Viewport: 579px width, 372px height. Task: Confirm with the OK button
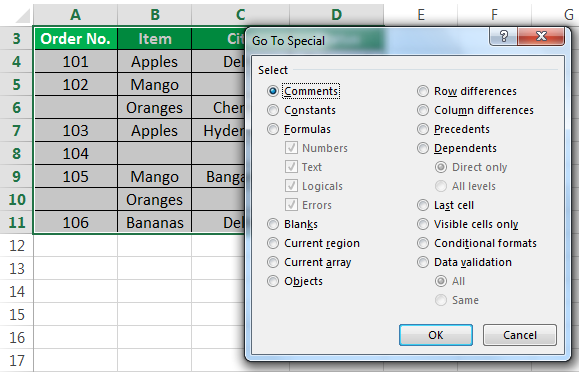pos(436,335)
